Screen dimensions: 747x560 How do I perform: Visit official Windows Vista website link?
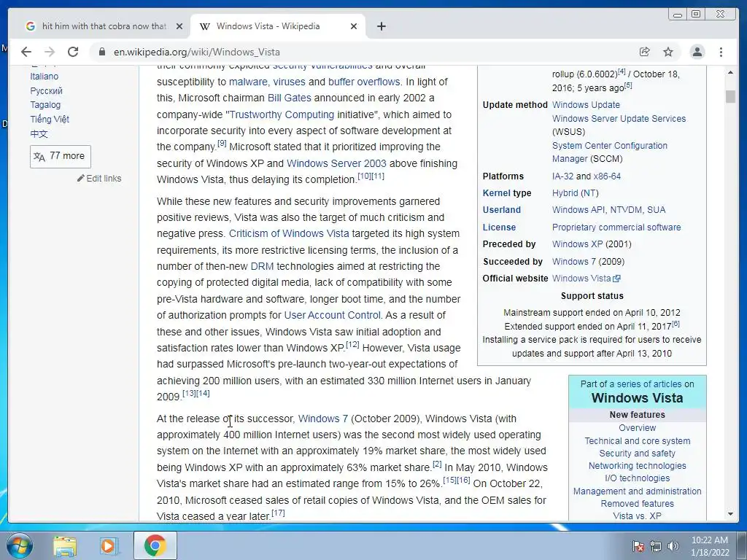click(586, 278)
